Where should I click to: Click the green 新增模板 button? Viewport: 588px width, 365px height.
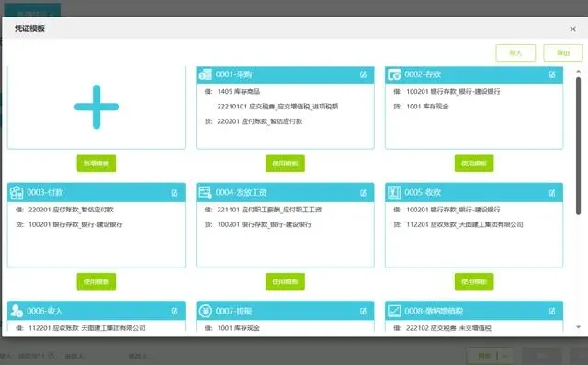point(96,164)
